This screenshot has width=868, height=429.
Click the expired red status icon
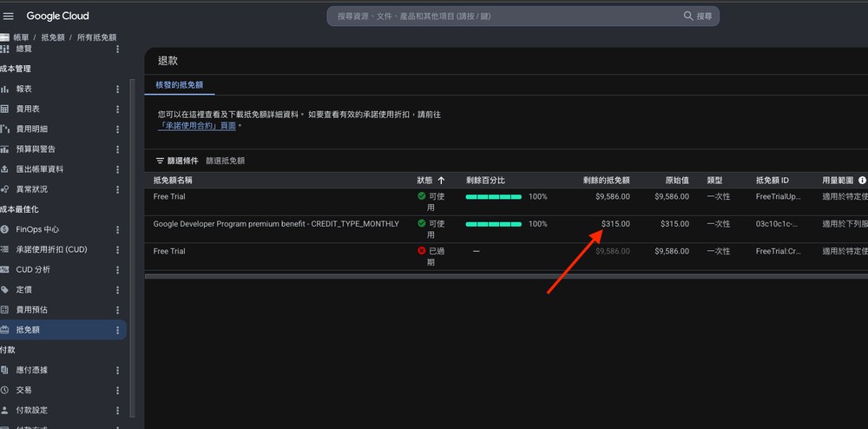(x=422, y=251)
